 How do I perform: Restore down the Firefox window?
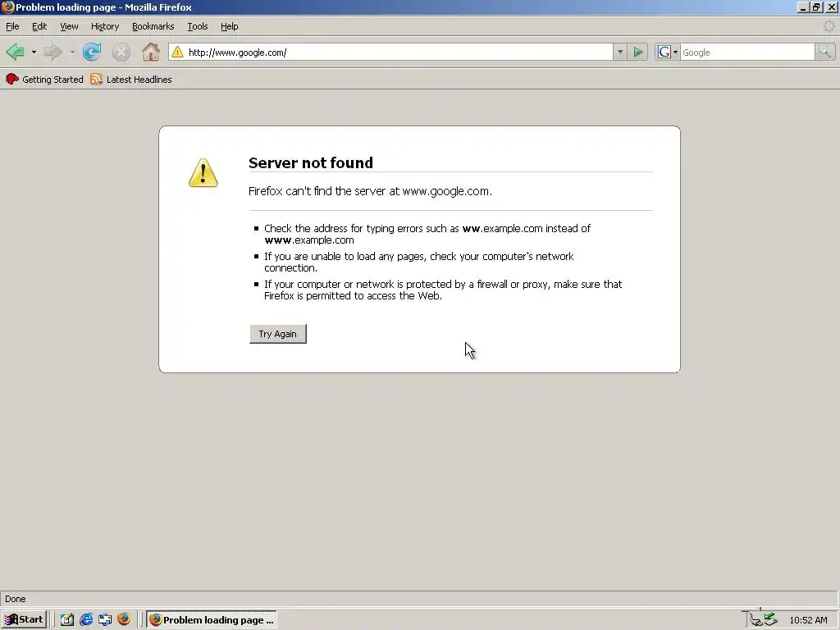pyautogui.click(x=816, y=7)
